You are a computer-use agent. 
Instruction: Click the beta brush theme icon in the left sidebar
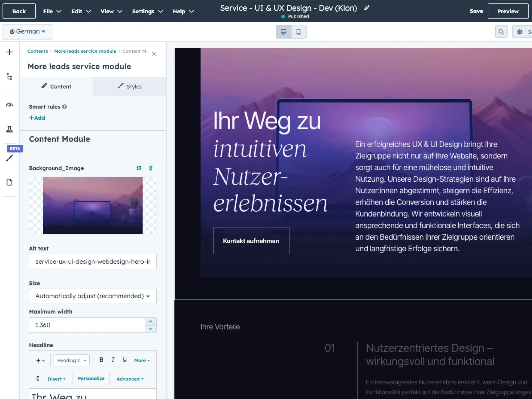[9, 158]
